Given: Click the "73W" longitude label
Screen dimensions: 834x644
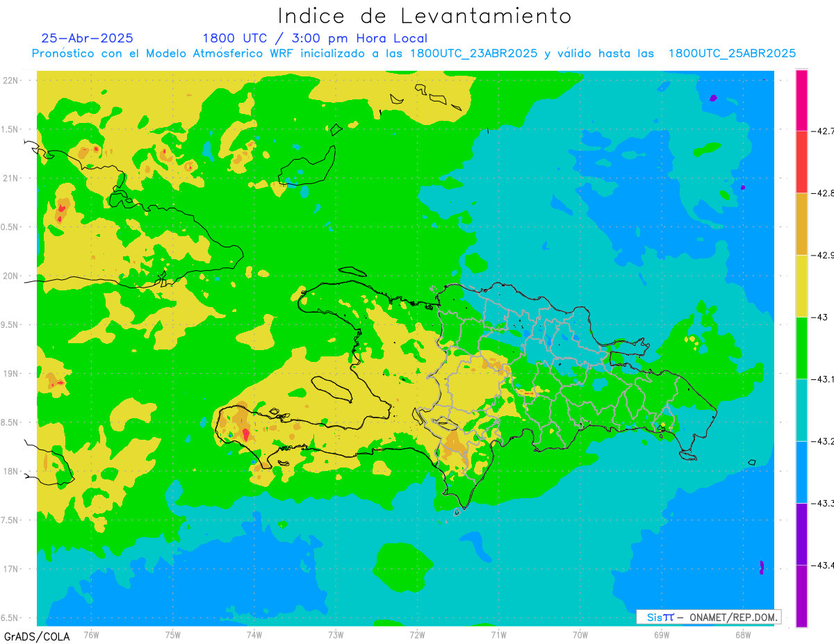Looking at the screenshot, I should point(336,634).
